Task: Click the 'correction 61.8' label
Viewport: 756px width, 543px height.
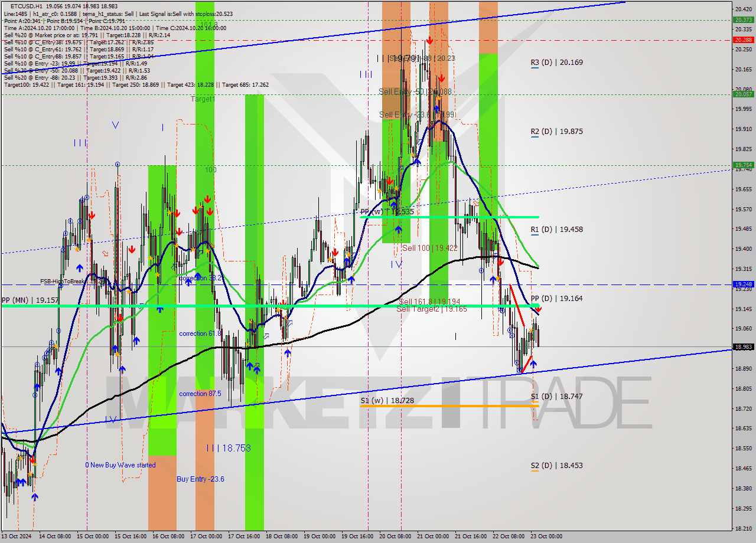Action: pos(200,333)
